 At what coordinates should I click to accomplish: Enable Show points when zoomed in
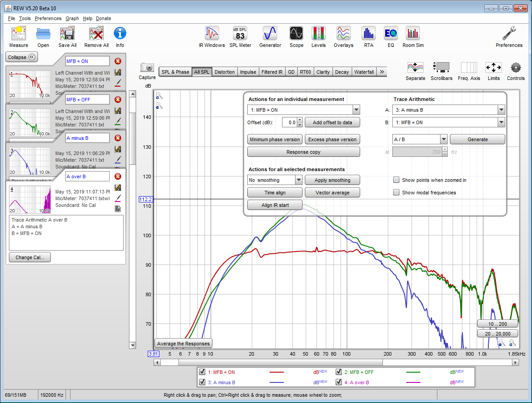tap(396, 180)
